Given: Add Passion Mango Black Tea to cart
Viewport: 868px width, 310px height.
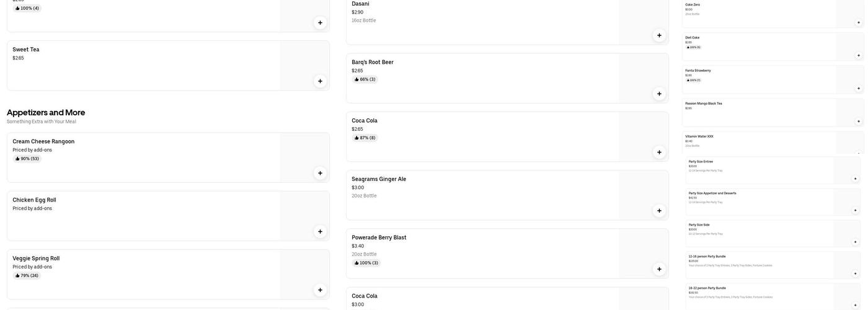Looking at the screenshot, I should pos(859,122).
